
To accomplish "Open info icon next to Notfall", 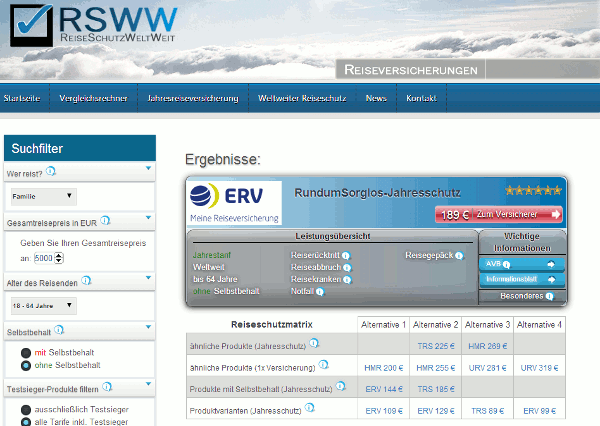I will pos(320,292).
